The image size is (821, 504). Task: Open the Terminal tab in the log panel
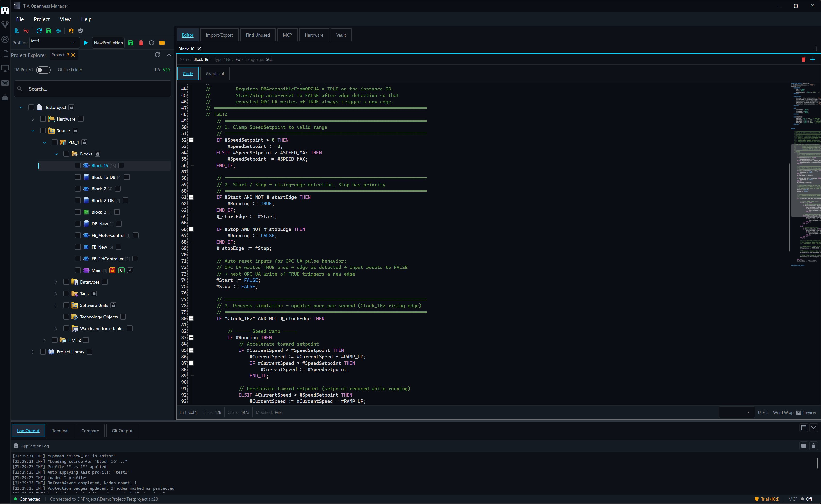click(60, 430)
